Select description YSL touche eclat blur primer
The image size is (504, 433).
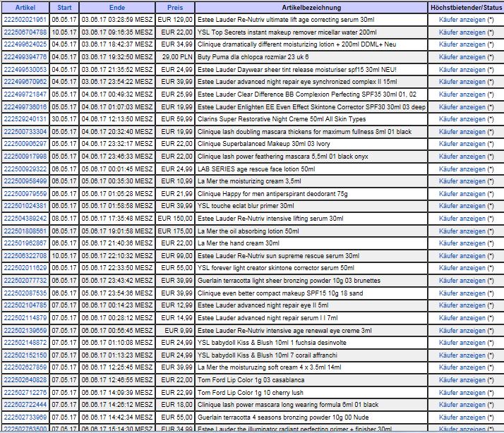pyautogui.click(x=311, y=206)
